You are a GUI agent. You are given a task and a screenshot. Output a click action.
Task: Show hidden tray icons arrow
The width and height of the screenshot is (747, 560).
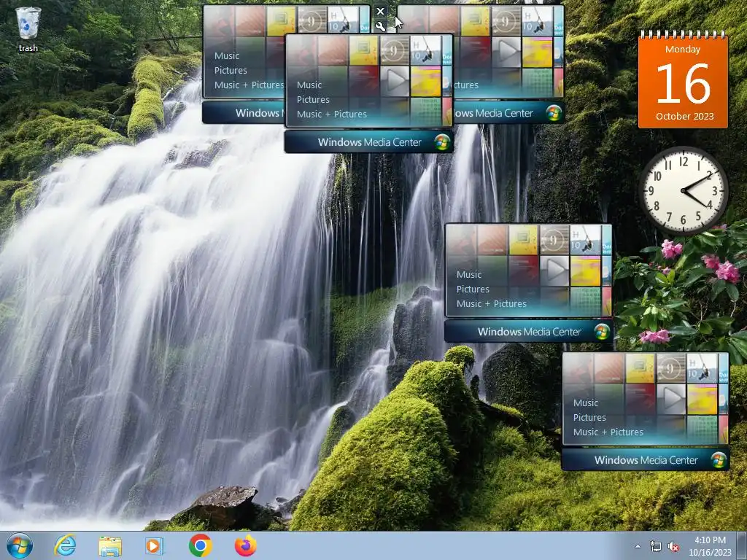tap(638, 546)
